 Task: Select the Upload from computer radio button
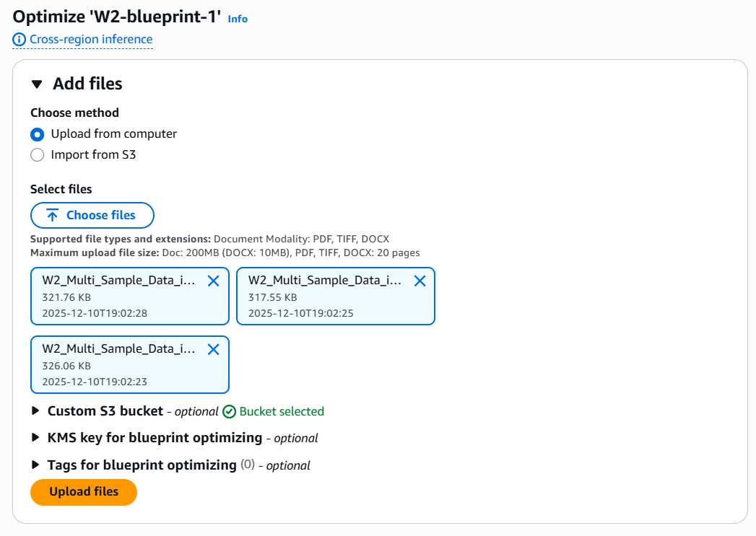click(37, 134)
